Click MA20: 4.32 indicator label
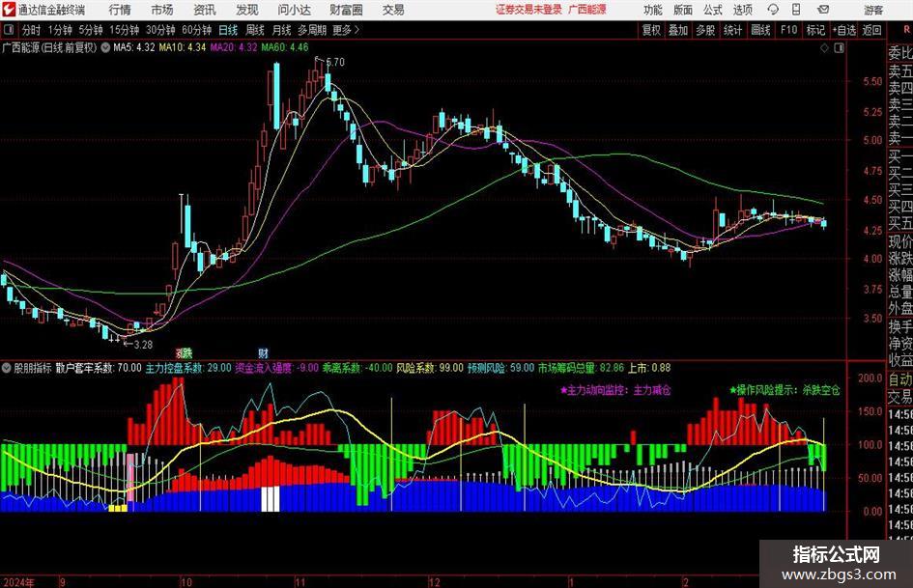Image resolution: width=913 pixels, height=588 pixels. [x=234, y=47]
